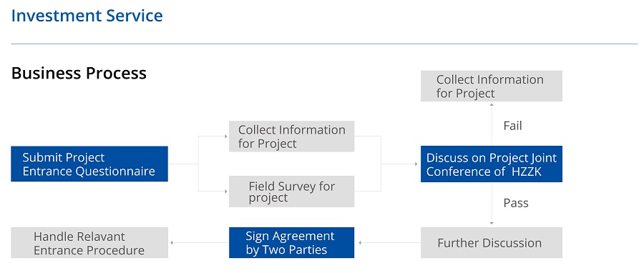Select the Fail label
This screenshot has width=644, height=273.
tap(512, 126)
